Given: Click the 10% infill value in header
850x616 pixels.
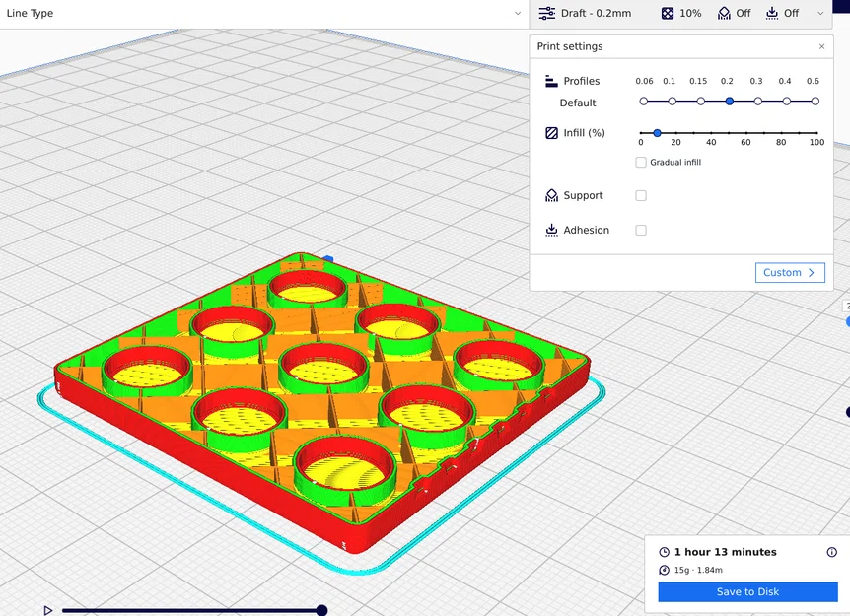Looking at the screenshot, I should point(690,13).
